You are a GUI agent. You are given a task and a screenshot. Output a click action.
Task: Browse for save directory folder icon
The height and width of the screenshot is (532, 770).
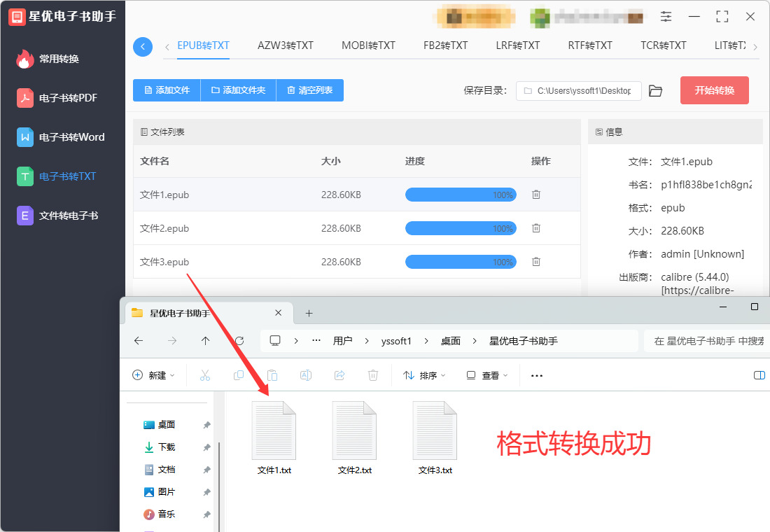(x=655, y=91)
